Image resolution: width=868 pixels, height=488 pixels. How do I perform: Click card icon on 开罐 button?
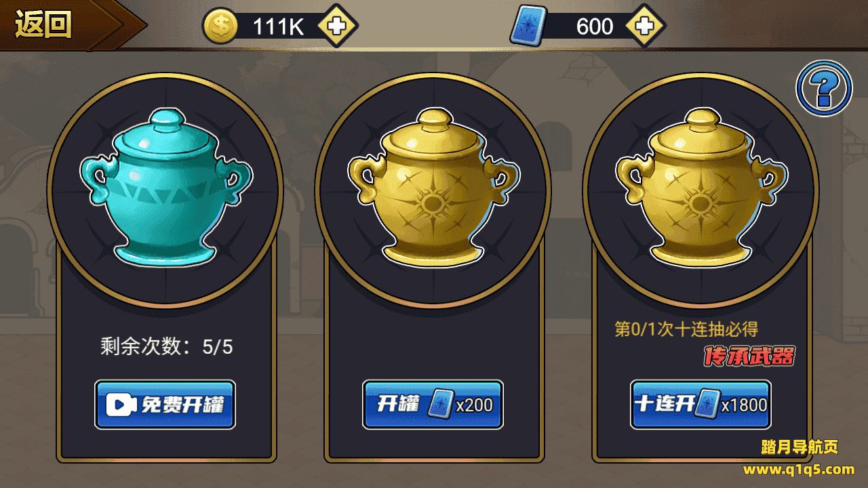click(440, 404)
